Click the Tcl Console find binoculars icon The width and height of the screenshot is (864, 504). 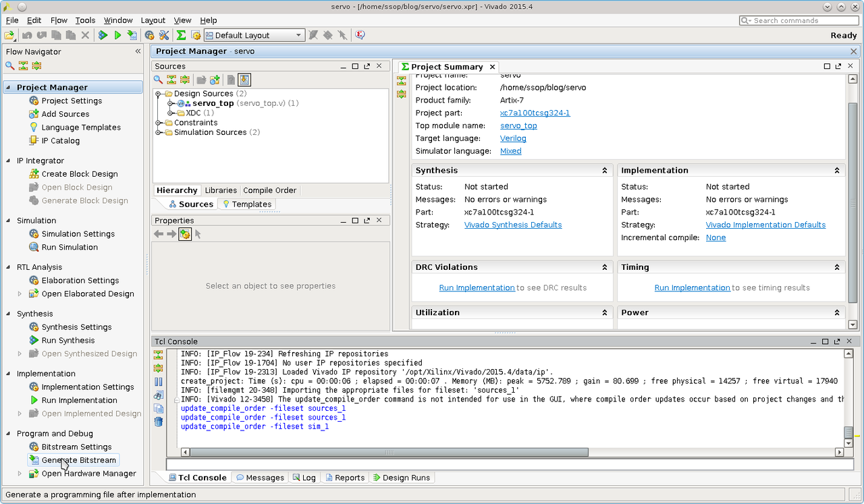point(159,395)
